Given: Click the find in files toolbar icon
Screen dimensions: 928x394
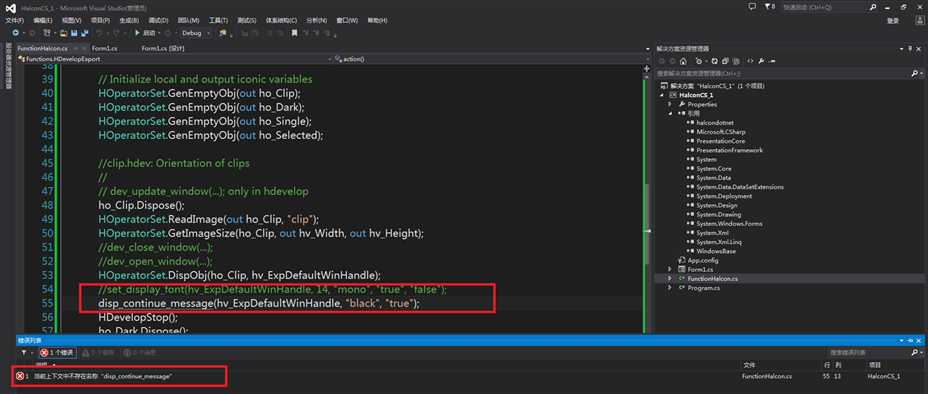Looking at the screenshot, I should (222, 33).
